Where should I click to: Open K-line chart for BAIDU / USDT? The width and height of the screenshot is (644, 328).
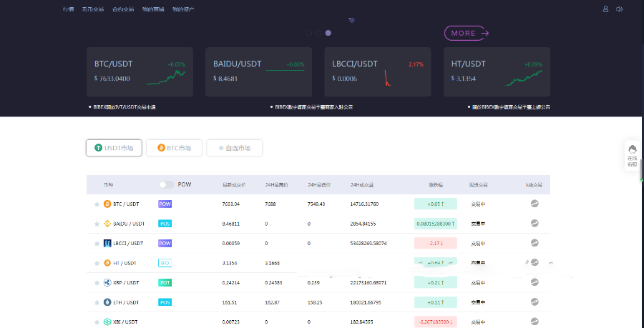tap(535, 223)
